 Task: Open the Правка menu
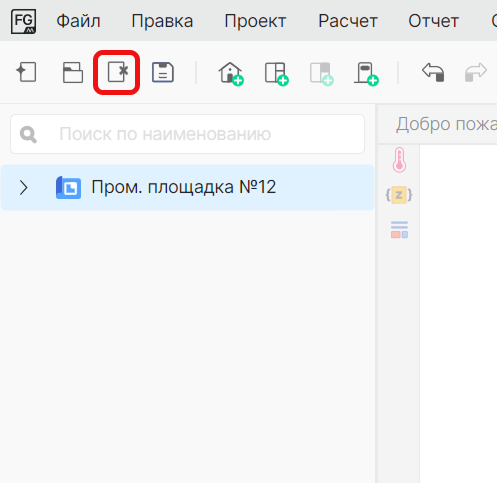click(162, 21)
